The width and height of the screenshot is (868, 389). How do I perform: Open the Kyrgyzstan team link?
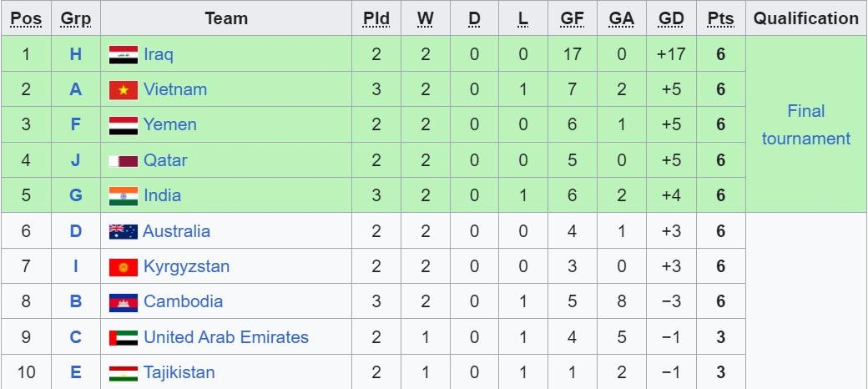pyautogui.click(x=186, y=267)
